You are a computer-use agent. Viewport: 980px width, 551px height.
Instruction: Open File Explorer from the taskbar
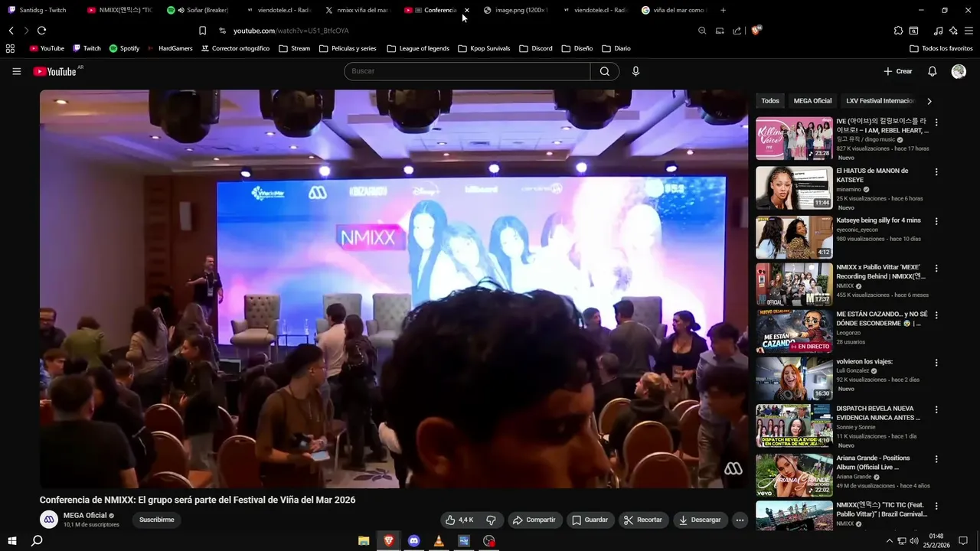click(364, 541)
